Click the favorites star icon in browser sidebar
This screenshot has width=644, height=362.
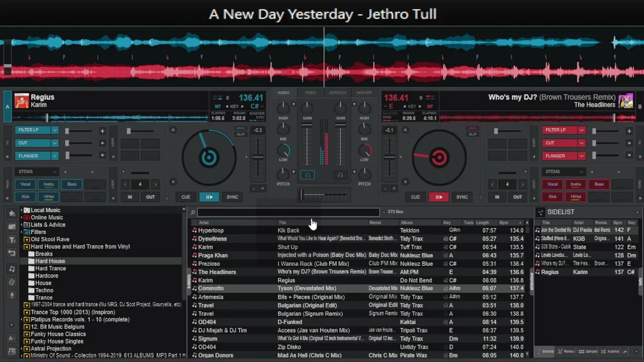pyautogui.click(x=12, y=214)
